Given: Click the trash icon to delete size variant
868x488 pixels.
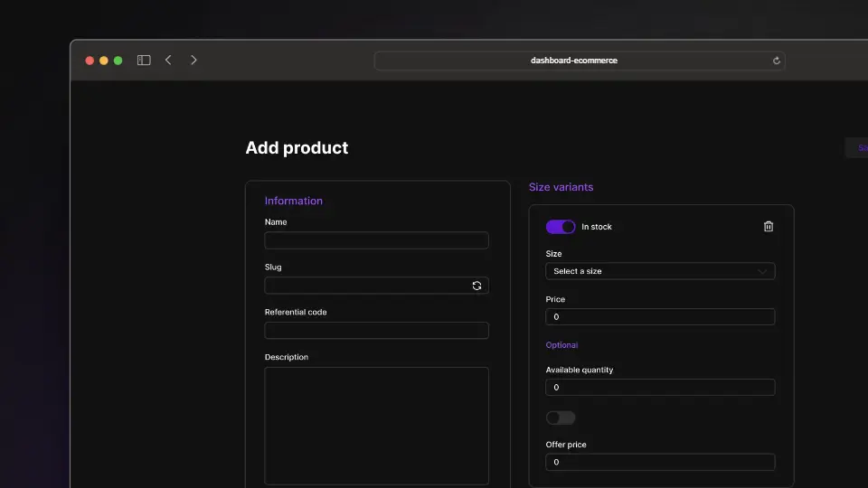Looking at the screenshot, I should pyautogui.click(x=769, y=227).
